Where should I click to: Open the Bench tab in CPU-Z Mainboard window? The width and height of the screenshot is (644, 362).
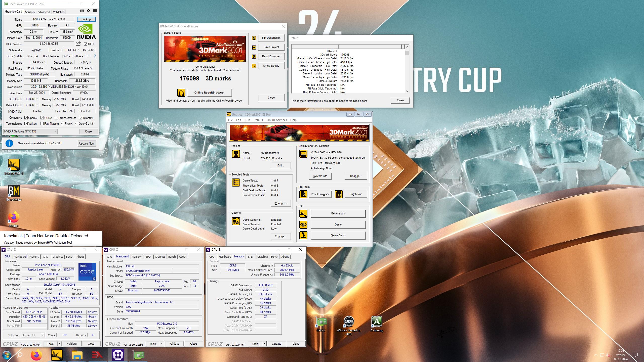(x=172, y=257)
